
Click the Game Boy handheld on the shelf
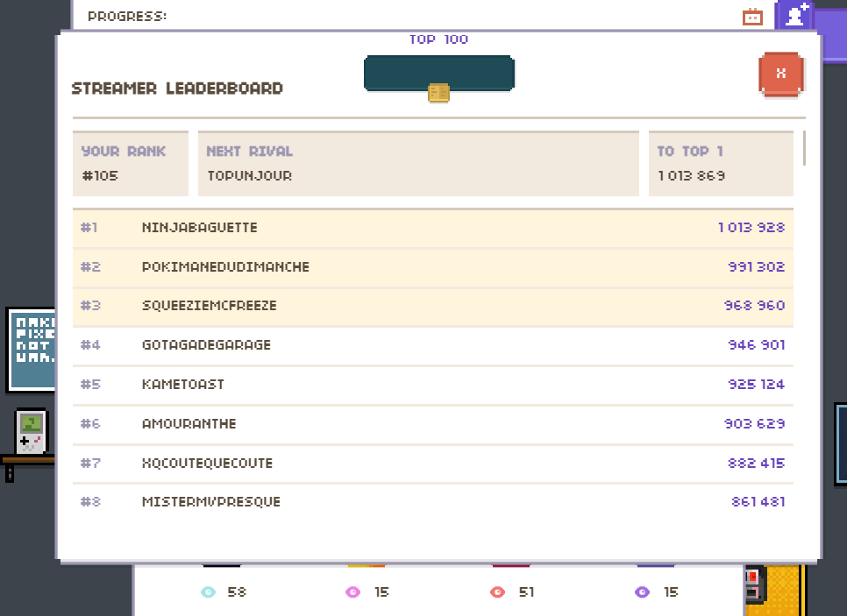click(32, 431)
